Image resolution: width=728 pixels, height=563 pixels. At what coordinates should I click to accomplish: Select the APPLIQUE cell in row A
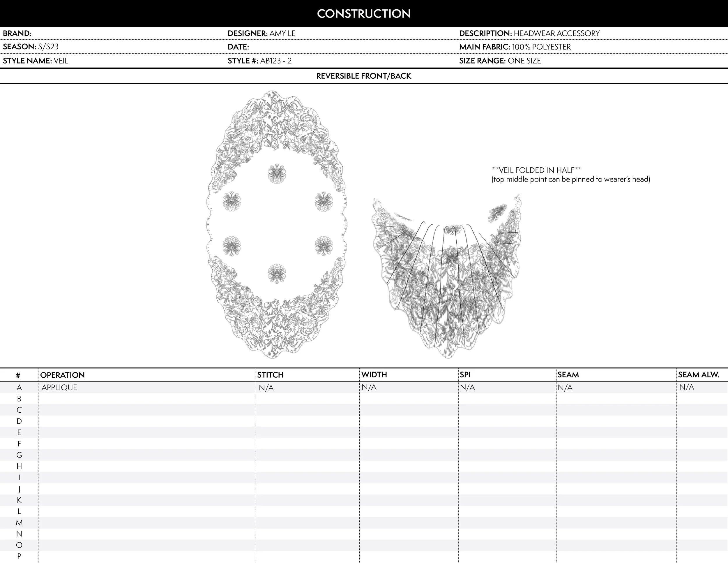click(x=59, y=388)
